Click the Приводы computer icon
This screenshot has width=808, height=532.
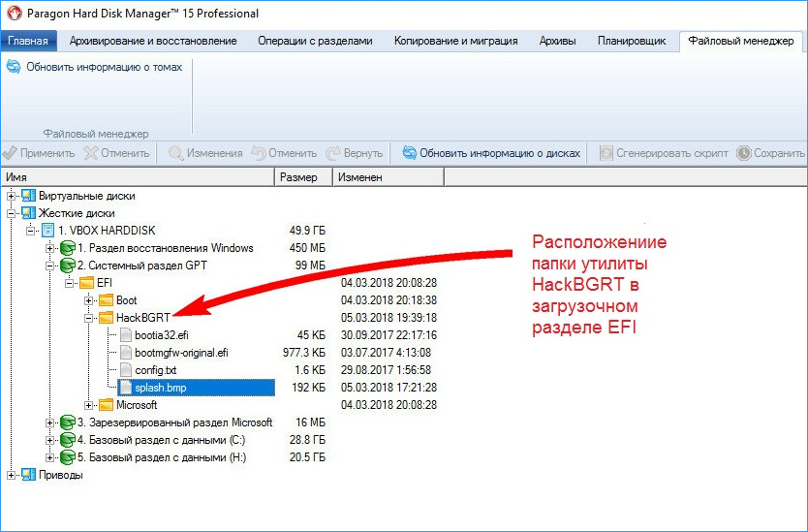click(x=29, y=475)
